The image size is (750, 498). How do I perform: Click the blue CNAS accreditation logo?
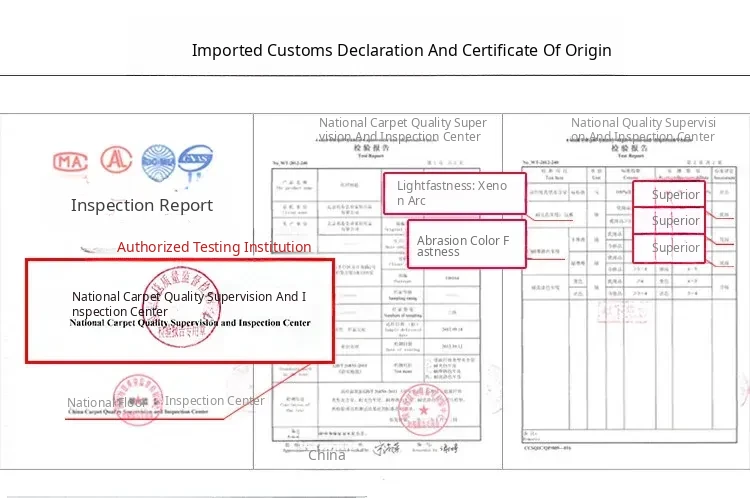point(195,162)
